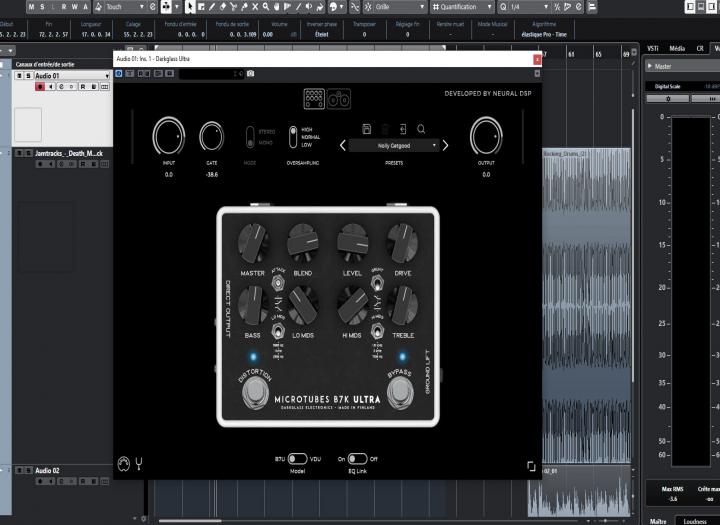Open the Touch automation mode dropdown
Screen dimensions: 720x525
141,7
